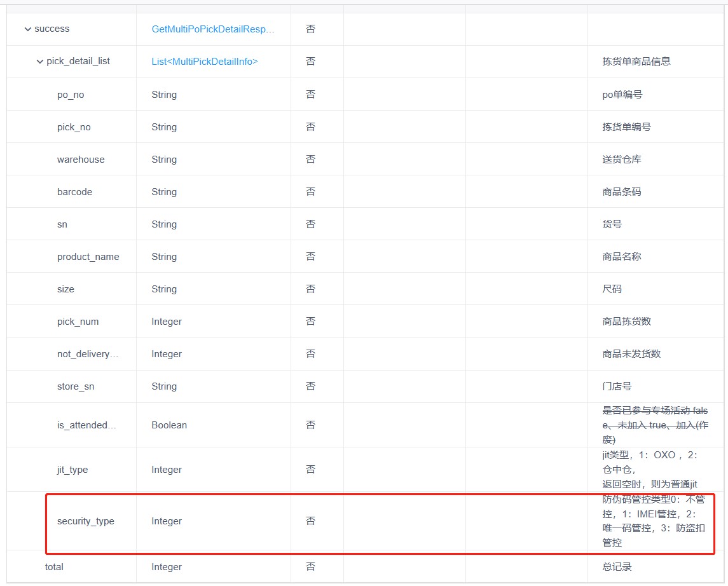Select the jit_type field name
This screenshot has width=728, height=586.
[72, 470]
